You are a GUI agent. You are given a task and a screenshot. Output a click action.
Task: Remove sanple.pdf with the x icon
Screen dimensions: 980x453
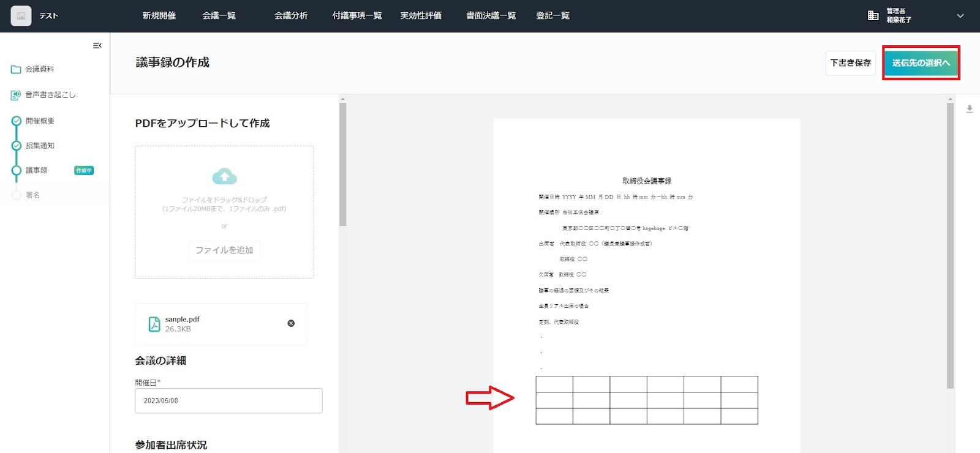tap(291, 323)
